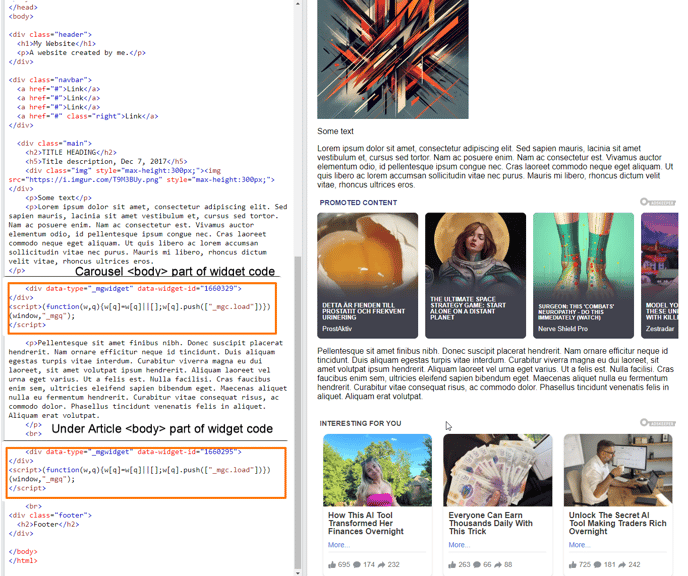Click the code pane scroll-up arrow
Screen dimensions: 688x576
click(298, 4)
